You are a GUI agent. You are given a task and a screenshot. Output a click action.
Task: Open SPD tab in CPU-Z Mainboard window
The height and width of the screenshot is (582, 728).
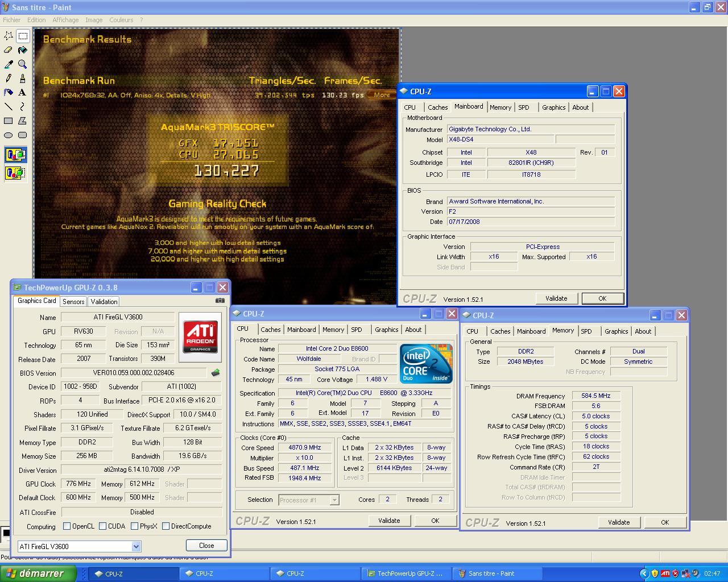[524, 107]
